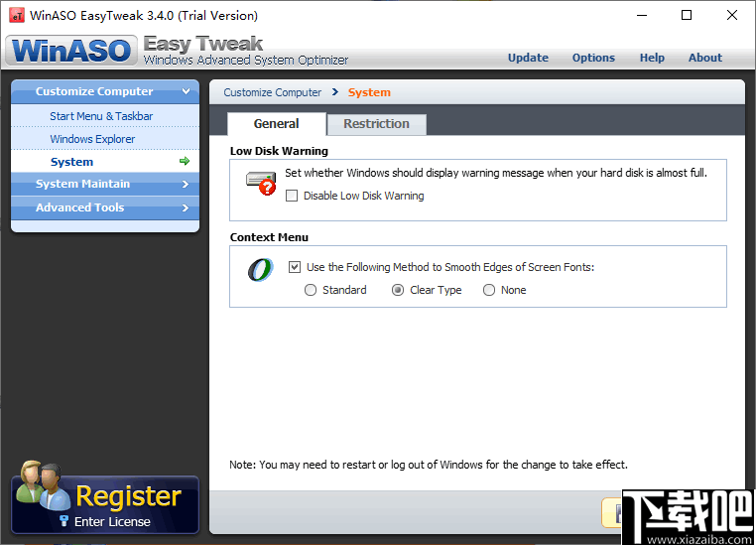Screen dimensions: 756x545
Task: Click the System breadcrumb label
Action: (369, 92)
